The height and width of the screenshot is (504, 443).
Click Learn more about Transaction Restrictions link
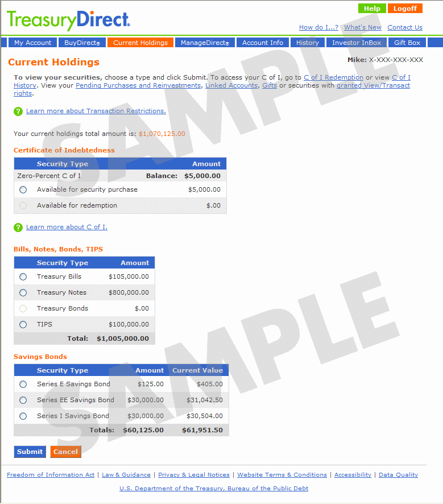pyautogui.click(x=96, y=111)
